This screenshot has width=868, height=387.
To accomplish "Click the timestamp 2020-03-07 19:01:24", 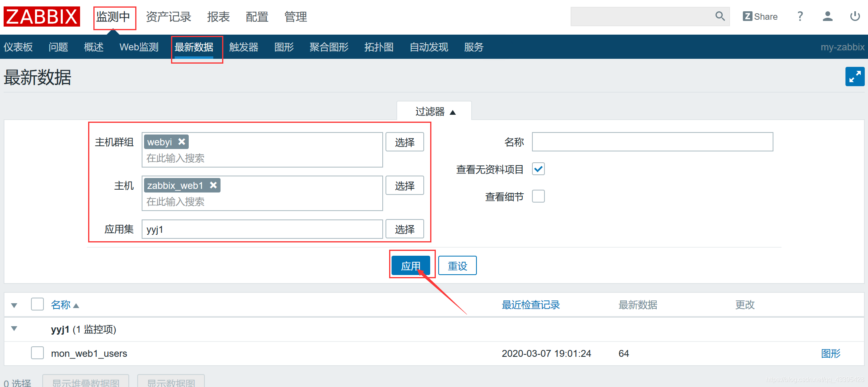I will pos(546,353).
